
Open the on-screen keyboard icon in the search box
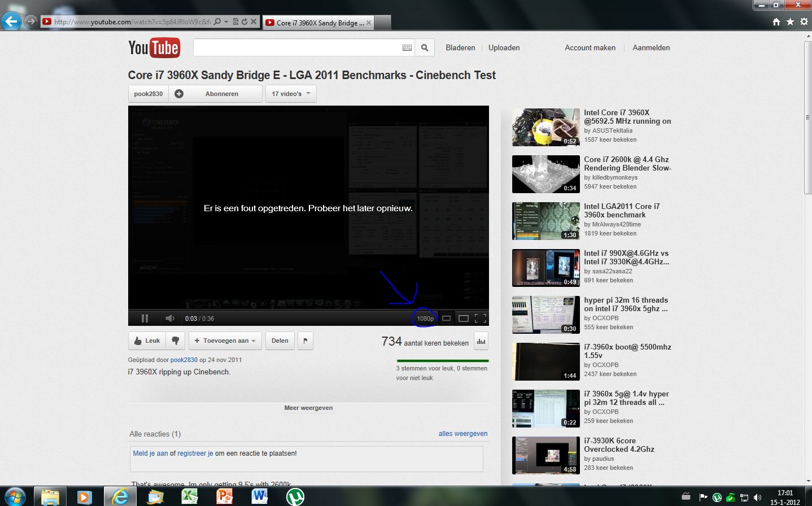pos(407,48)
